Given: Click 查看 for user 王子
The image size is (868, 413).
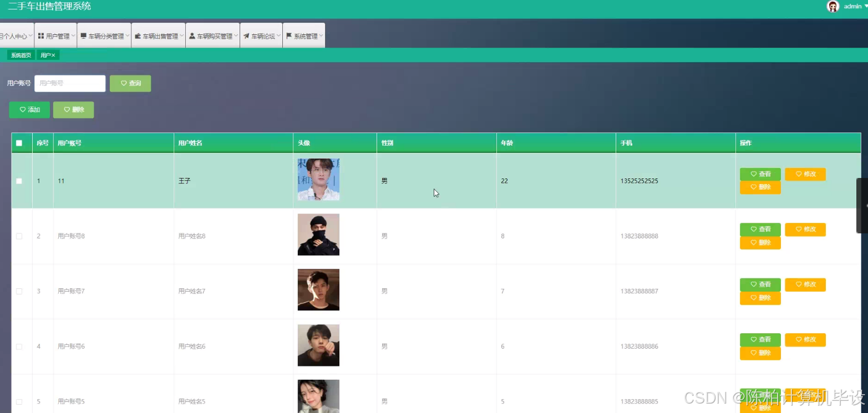Looking at the screenshot, I should (760, 174).
